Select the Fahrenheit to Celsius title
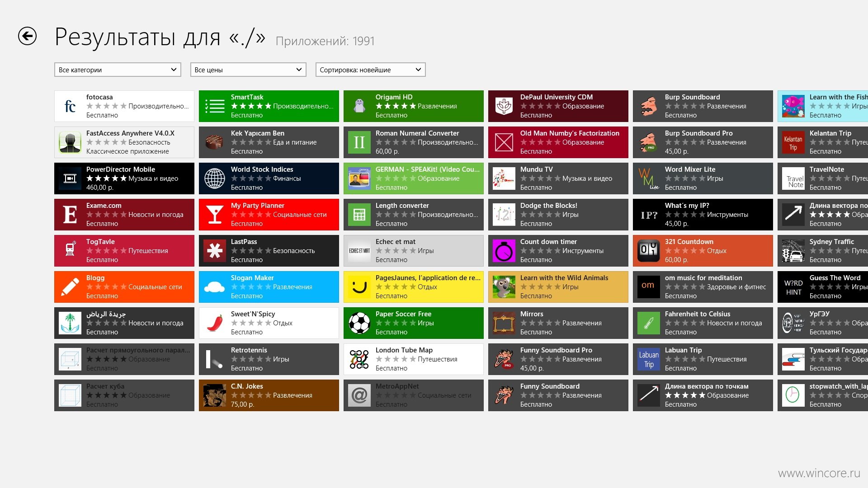The image size is (868, 488). click(698, 314)
